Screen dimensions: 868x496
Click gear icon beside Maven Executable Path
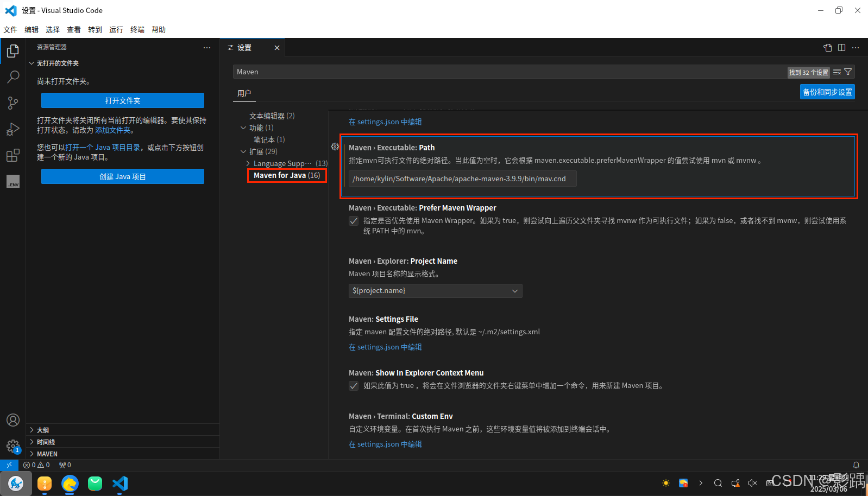(335, 147)
